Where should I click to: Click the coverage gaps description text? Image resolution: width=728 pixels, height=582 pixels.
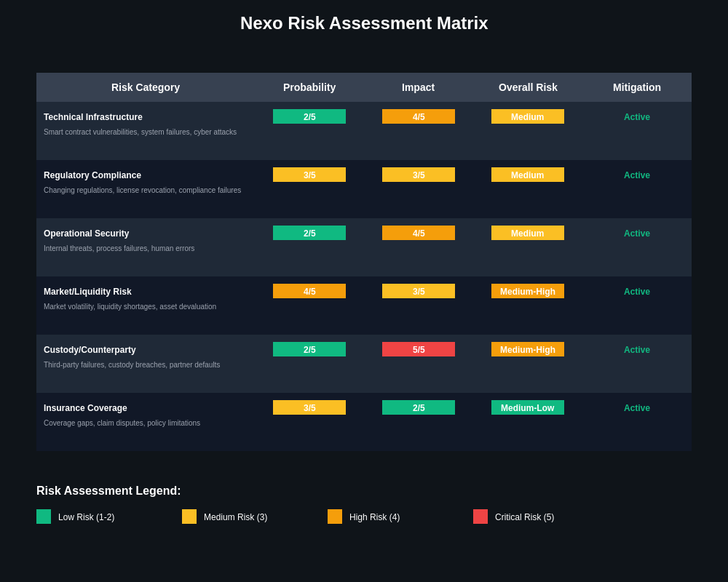[122, 423]
